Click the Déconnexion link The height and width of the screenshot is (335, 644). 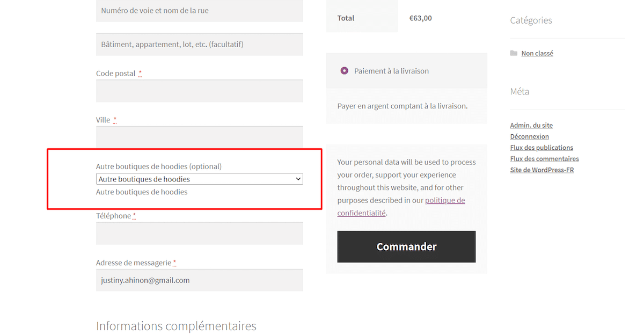529,136
